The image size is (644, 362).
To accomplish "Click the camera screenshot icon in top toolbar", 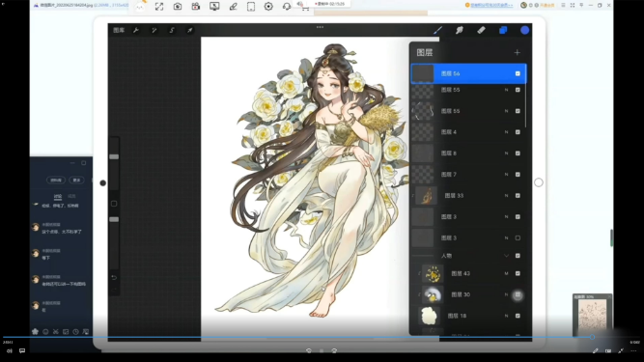I will tap(178, 7).
